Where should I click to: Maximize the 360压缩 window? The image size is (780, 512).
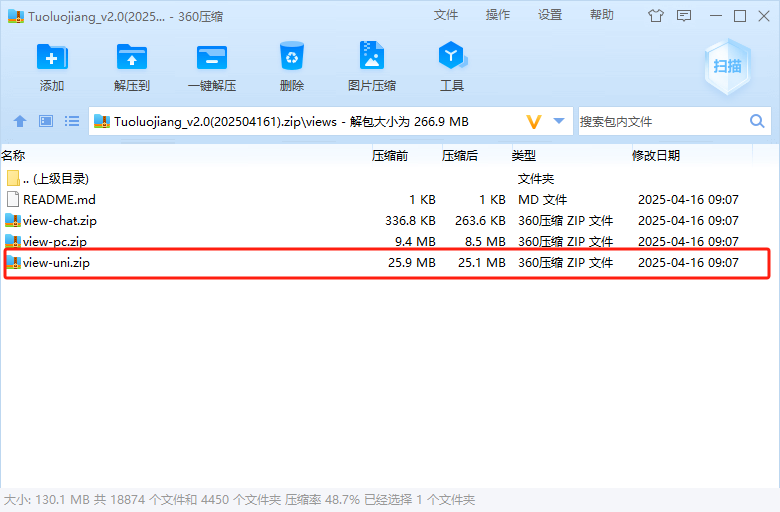coord(740,16)
